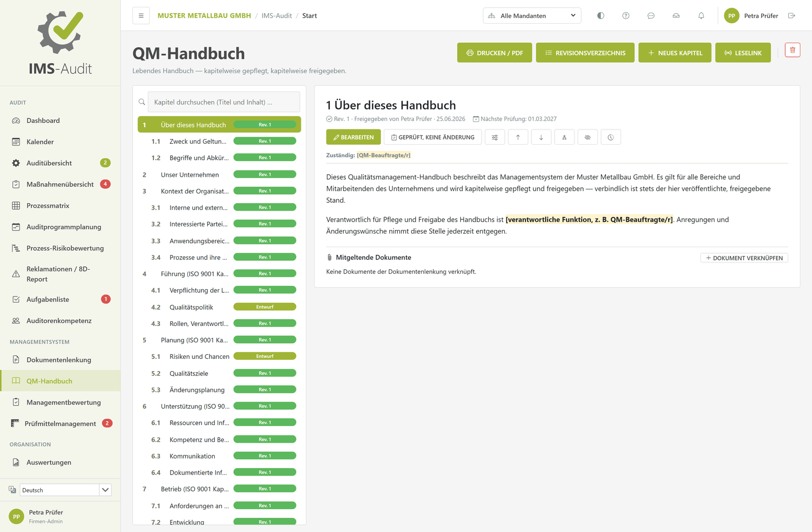Open the Alle Mandanten dropdown
This screenshot has width=812, height=532.
(x=532, y=16)
